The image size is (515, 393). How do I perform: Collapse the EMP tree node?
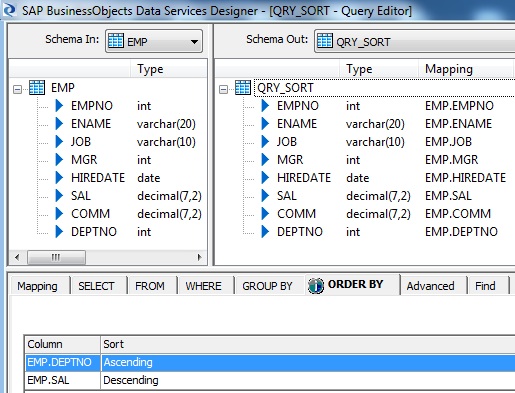coord(17,89)
